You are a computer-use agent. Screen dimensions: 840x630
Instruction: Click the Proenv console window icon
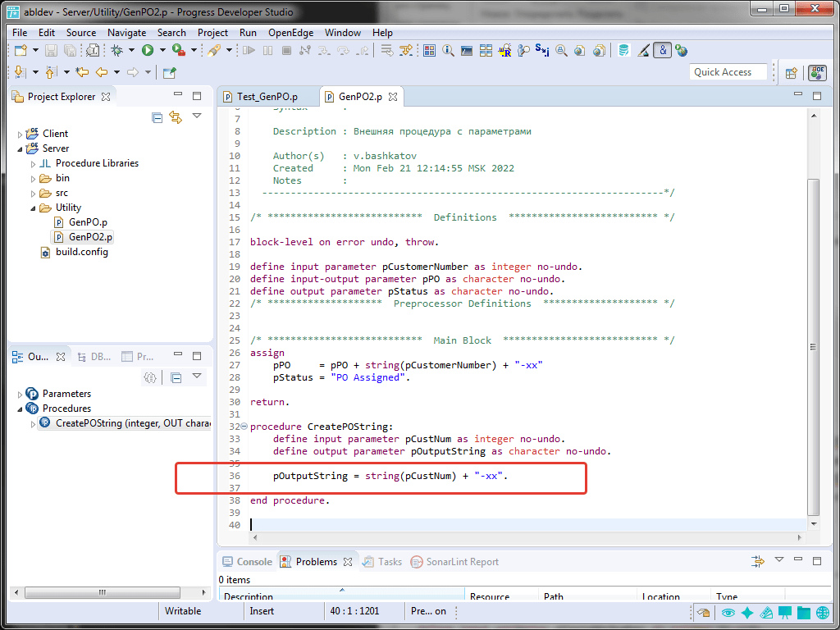point(467,51)
